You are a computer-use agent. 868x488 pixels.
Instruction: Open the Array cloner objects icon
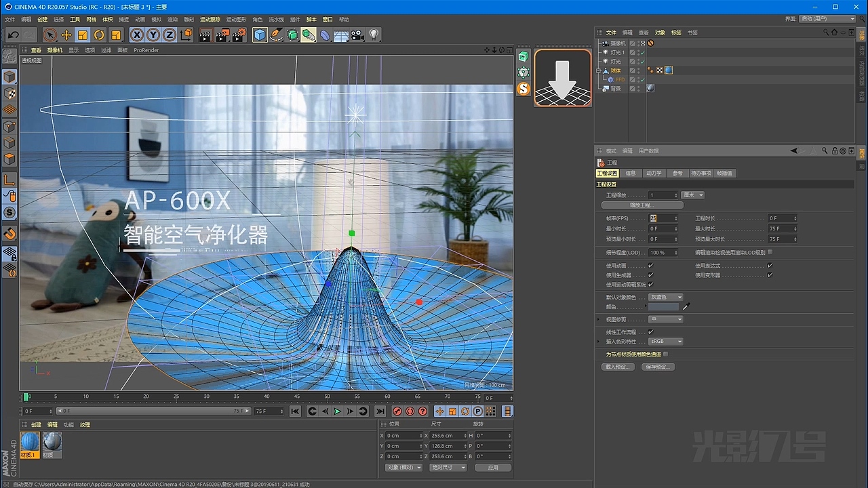[x=309, y=35]
